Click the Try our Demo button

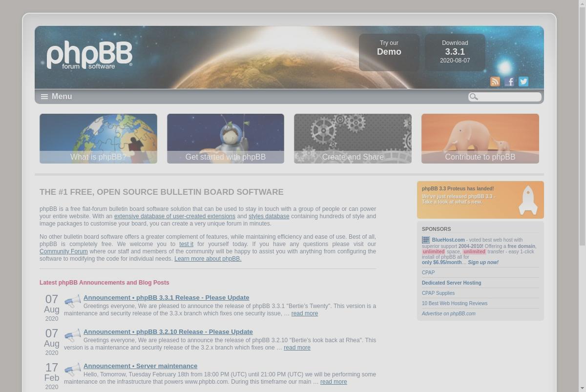389,52
